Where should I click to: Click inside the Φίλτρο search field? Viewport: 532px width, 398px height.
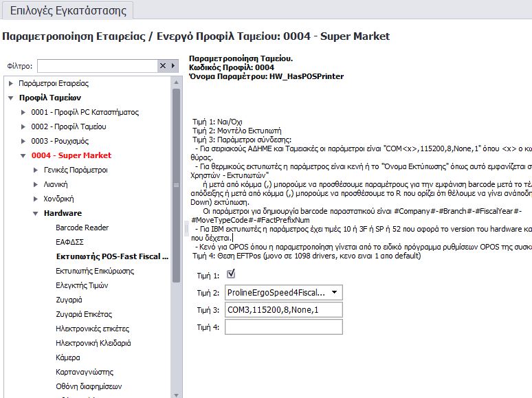coord(97,66)
